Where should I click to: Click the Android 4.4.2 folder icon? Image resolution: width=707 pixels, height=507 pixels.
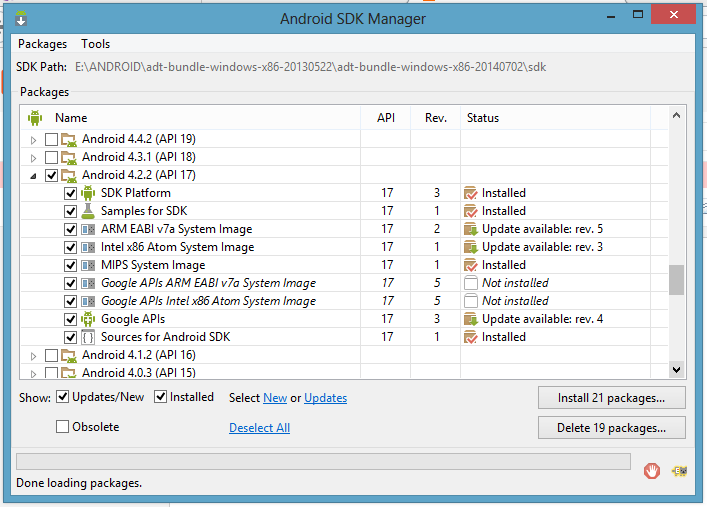pyautogui.click(x=69, y=139)
